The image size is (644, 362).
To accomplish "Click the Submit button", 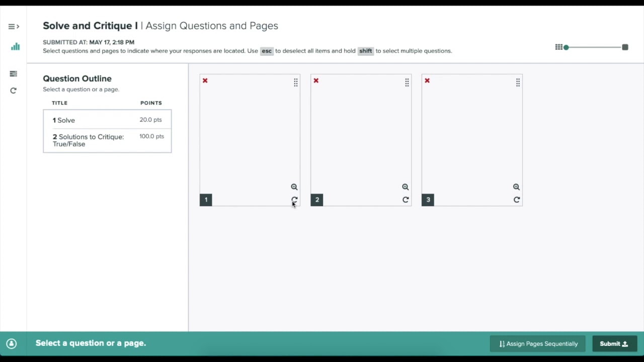I will click(x=614, y=344).
